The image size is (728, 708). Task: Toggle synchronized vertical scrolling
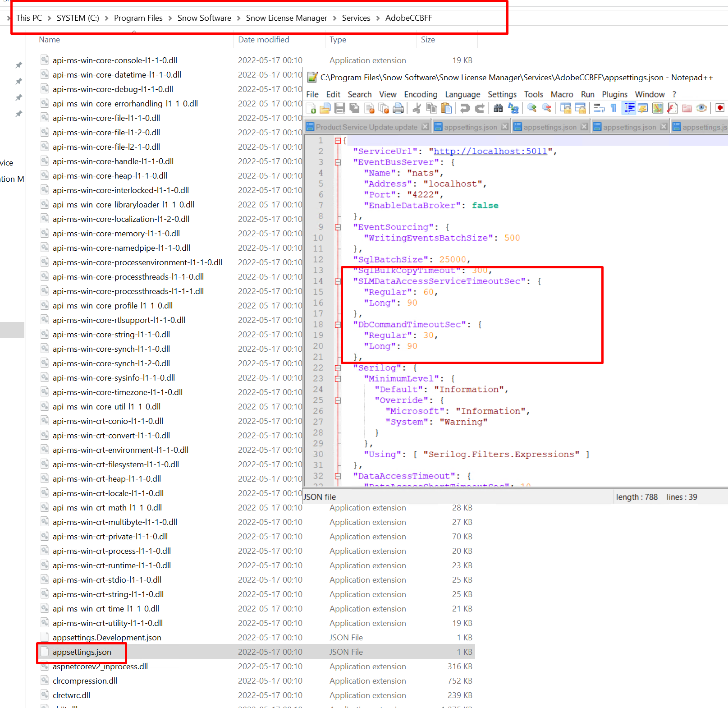[565, 108]
